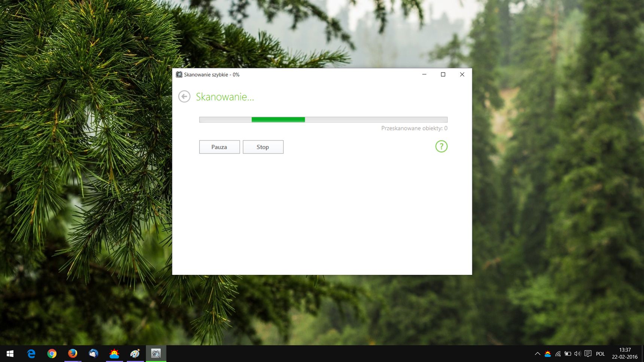The width and height of the screenshot is (644, 362).
Task: Click the scanner app icon in title bar
Action: click(179, 74)
